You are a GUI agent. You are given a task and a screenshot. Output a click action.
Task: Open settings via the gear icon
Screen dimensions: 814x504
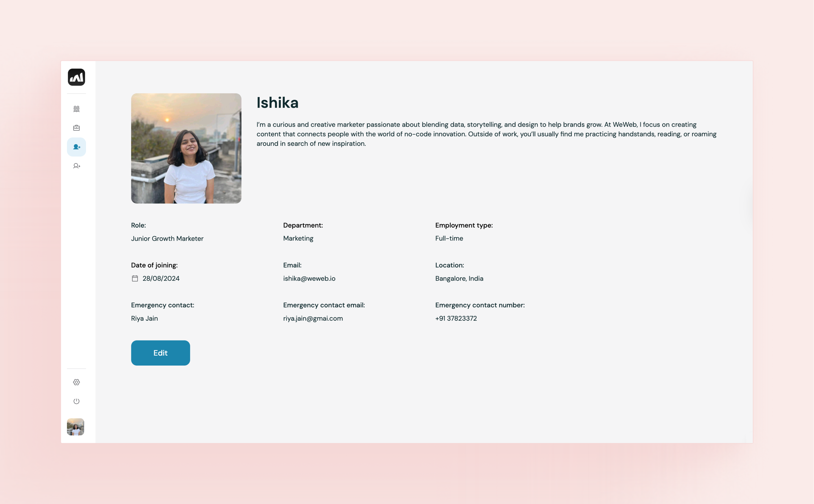(x=76, y=382)
